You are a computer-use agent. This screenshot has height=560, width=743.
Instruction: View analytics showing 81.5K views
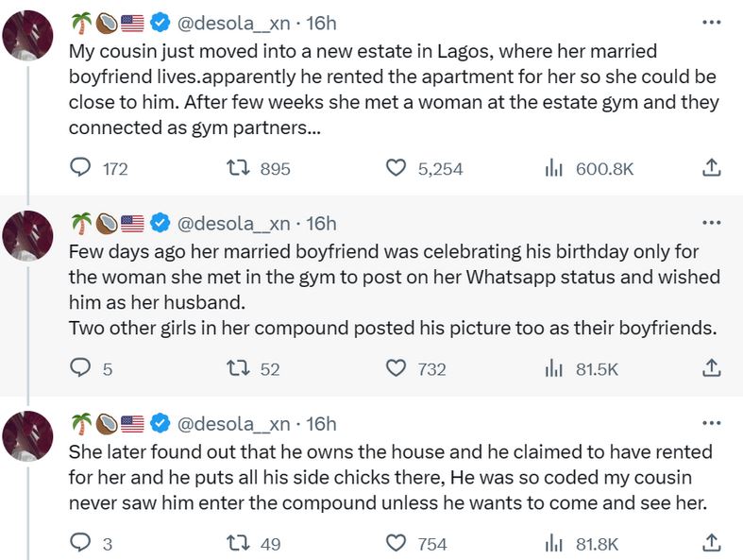coord(554,368)
